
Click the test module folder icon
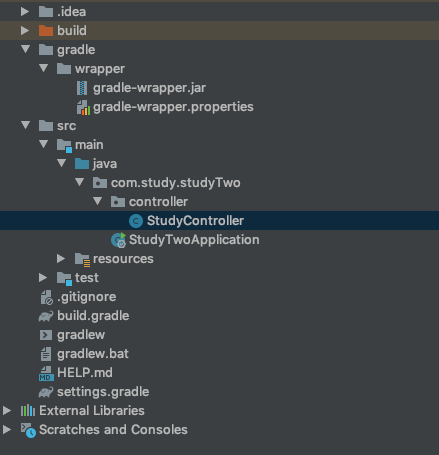click(x=64, y=278)
